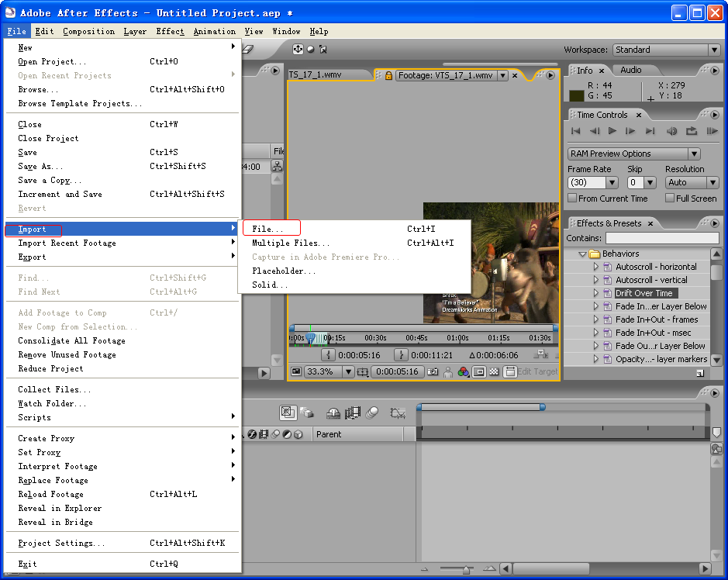Collapse the Behaviors folder
This screenshot has height=580, width=728.
[582, 254]
